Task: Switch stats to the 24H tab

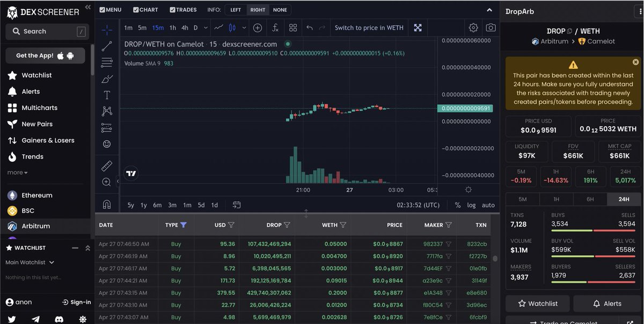Action: point(624,199)
